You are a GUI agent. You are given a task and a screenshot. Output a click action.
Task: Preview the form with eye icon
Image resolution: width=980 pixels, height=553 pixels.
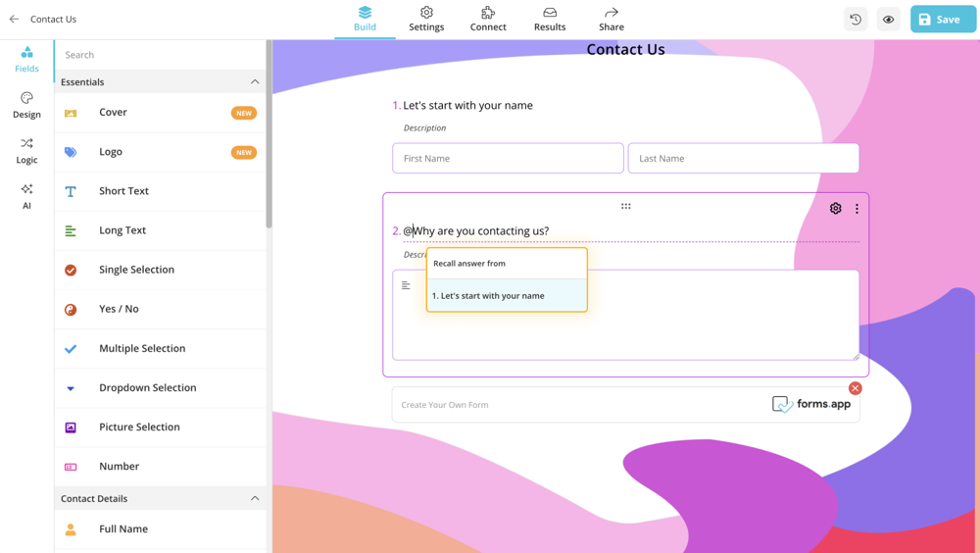888,20
